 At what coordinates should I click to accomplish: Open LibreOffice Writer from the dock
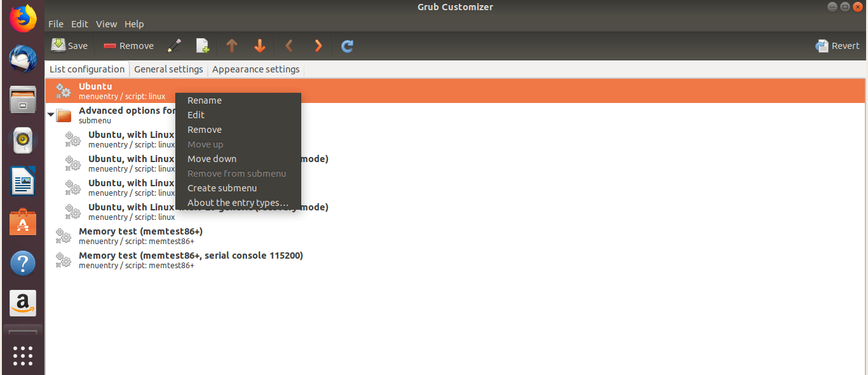point(23,182)
